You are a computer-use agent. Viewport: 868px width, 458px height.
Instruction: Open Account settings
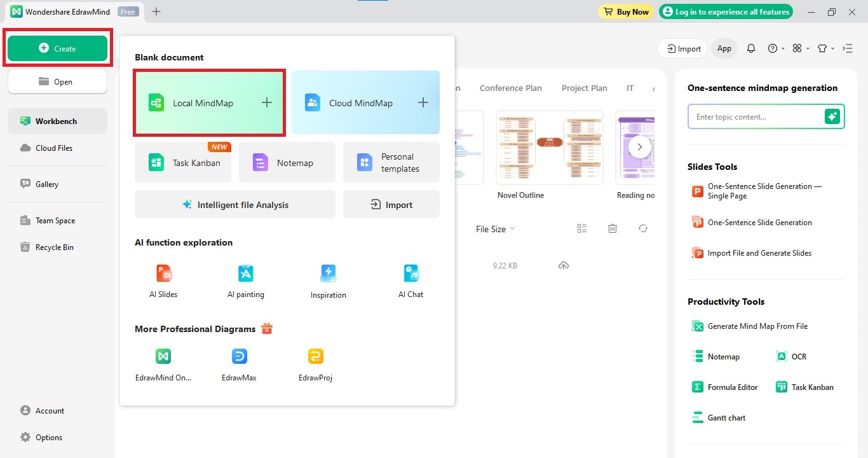[43, 410]
